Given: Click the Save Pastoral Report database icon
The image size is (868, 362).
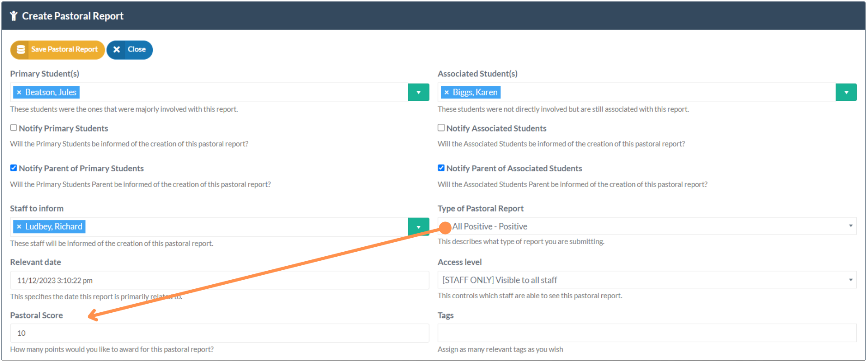Looking at the screenshot, I should pyautogui.click(x=21, y=50).
